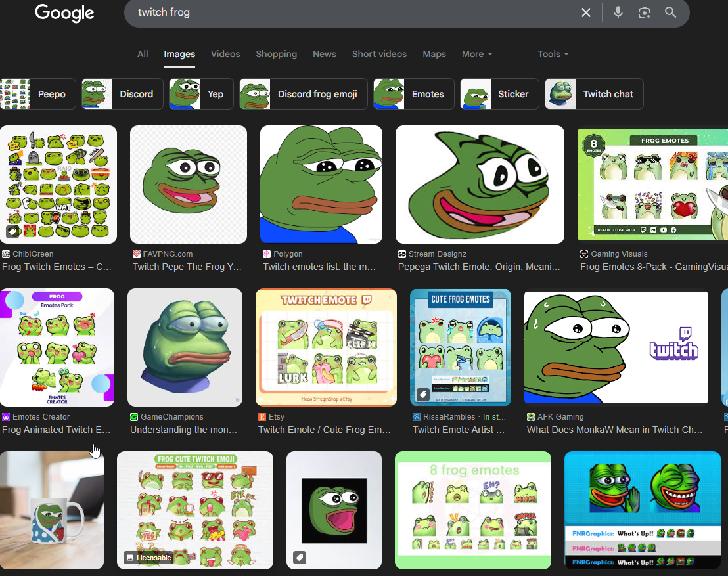Click the FAVPNG.com source favicon
728x576 pixels.
137,254
